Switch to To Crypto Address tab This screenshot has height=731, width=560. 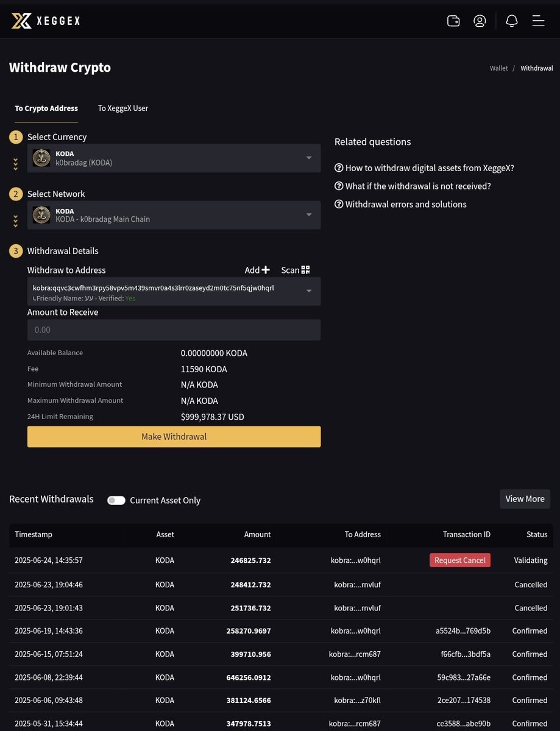(46, 108)
